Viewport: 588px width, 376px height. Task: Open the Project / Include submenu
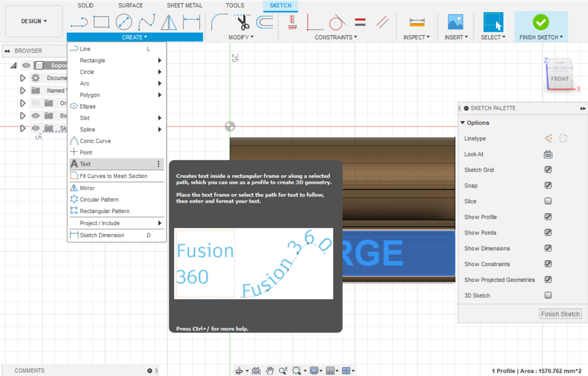click(116, 223)
